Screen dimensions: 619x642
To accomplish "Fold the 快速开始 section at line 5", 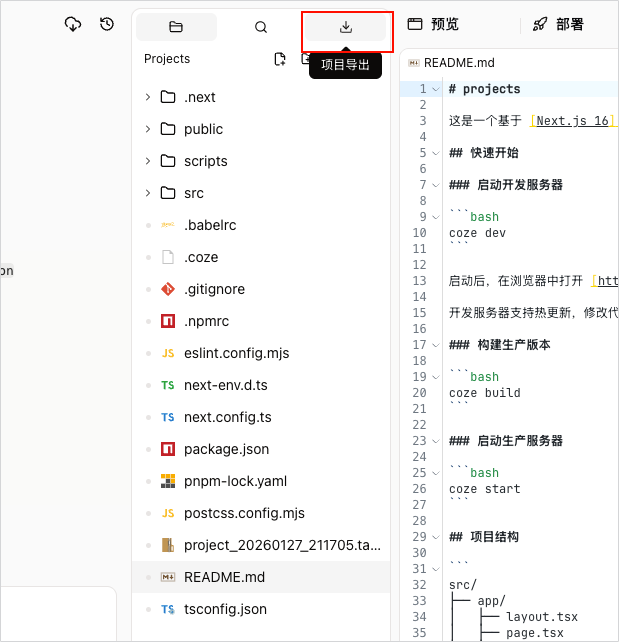I will tap(436, 153).
